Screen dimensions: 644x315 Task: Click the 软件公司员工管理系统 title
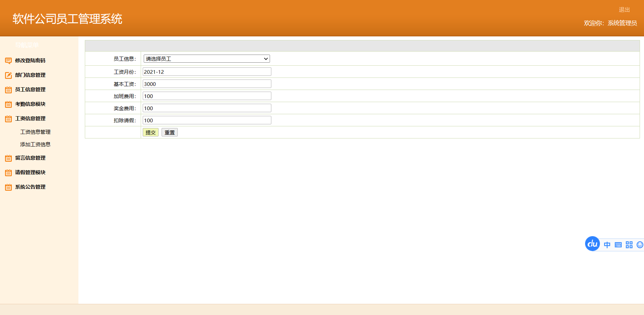[67, 19]
